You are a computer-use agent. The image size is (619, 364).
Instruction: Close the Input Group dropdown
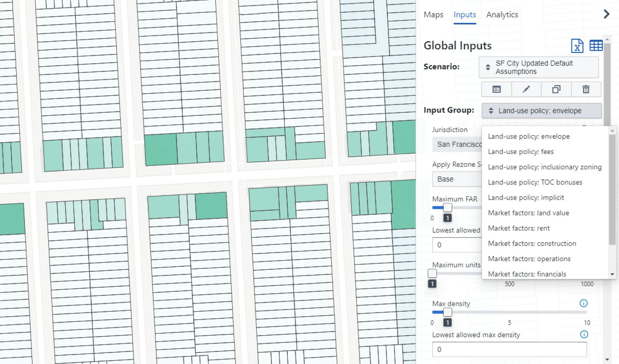(x=542, y=111)
